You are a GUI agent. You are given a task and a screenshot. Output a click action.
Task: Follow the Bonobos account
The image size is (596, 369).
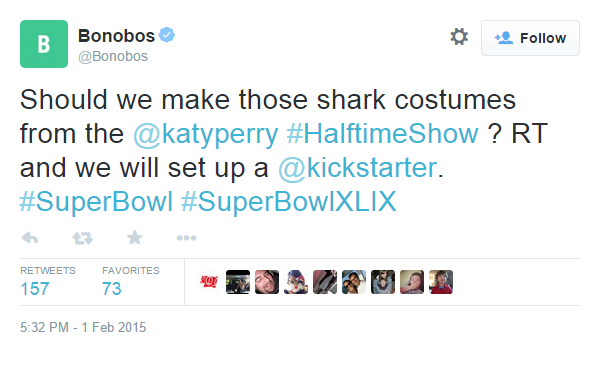tap(530, 38)
